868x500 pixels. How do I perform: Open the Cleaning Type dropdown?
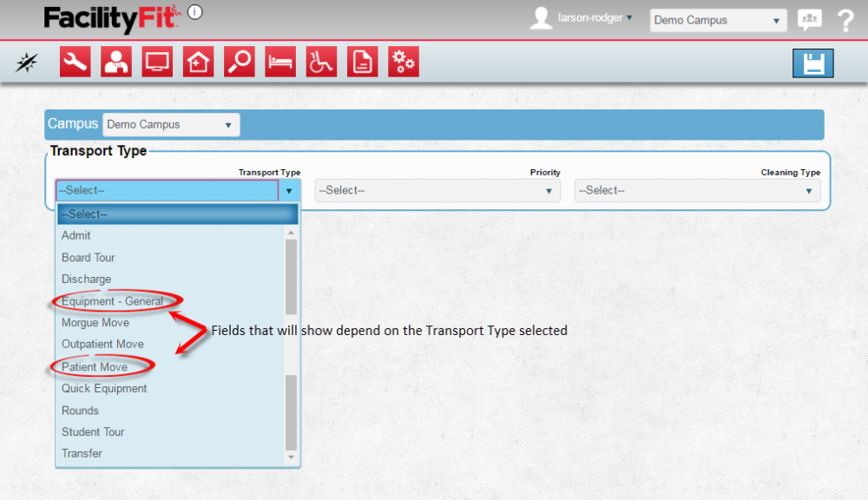697,190
